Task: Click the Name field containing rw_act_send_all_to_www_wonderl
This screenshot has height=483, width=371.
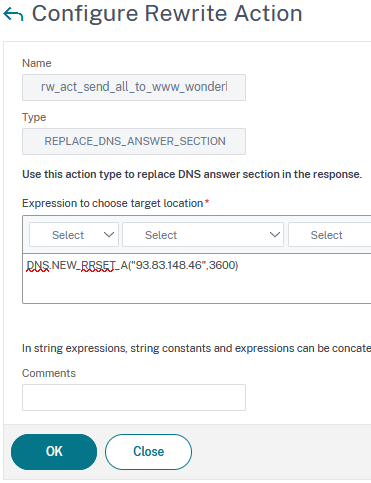Action: coord(134,87)
